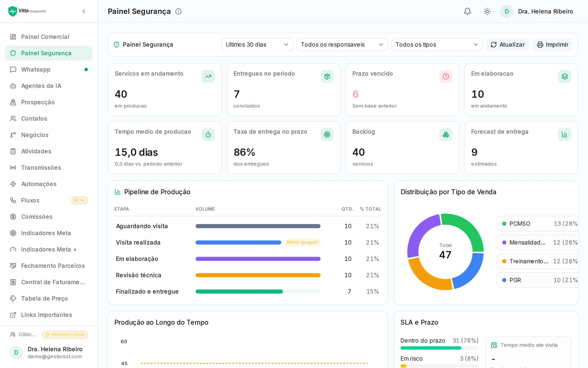This screenshot has width=588, height=368.
Task: Click the Maior gargalo tag on Visita realizada row
Action: click(302, 242)
